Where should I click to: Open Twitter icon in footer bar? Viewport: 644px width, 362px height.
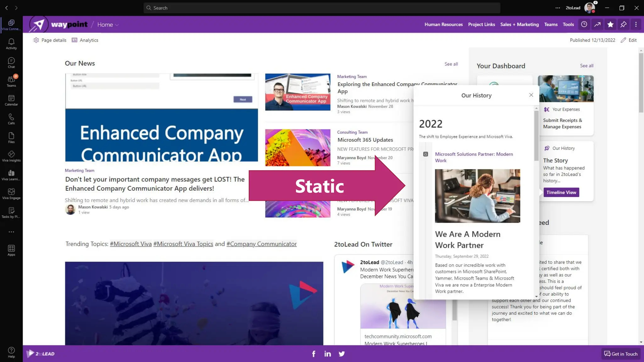pyautogui.click(x=341, y=354)
